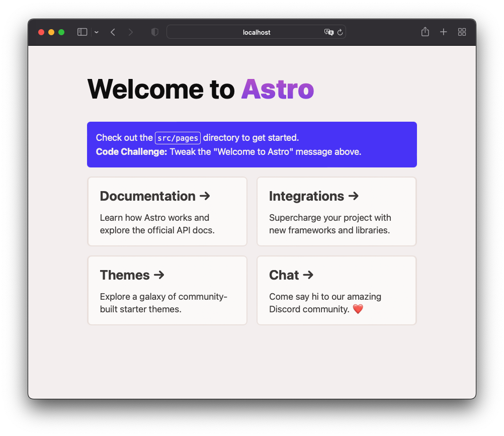504x436 pixels.
Task: Open the Themes card link
Action: coord(167,291)
